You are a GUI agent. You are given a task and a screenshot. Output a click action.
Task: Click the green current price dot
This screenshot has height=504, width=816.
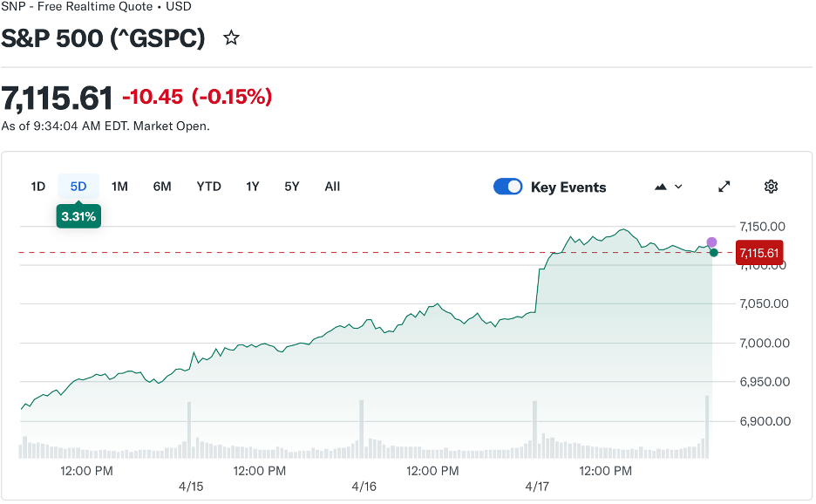tap(713, 253)
